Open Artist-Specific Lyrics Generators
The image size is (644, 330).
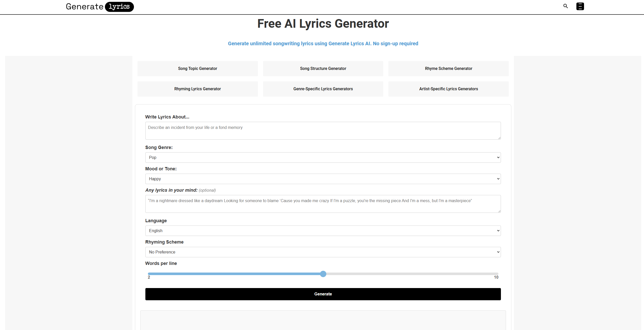[x=448, y=89]
